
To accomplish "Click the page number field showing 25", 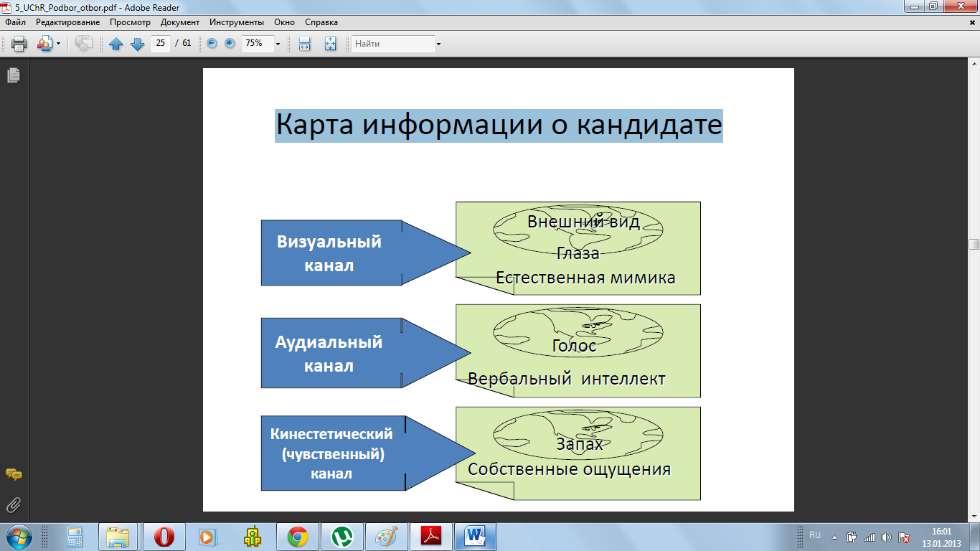I will (x=160, y=44).
